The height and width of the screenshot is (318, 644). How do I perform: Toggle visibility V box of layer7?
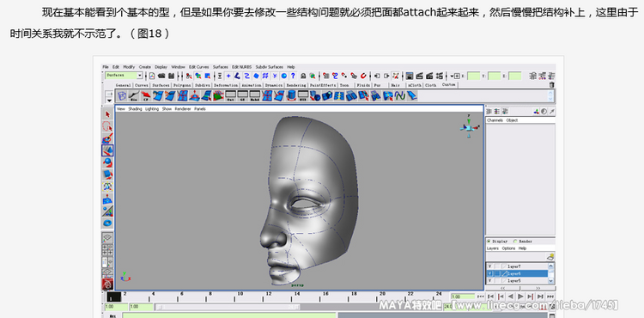489,266
